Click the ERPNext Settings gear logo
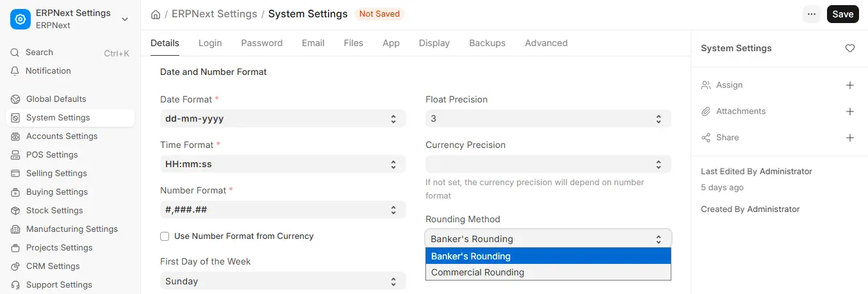 20,19
